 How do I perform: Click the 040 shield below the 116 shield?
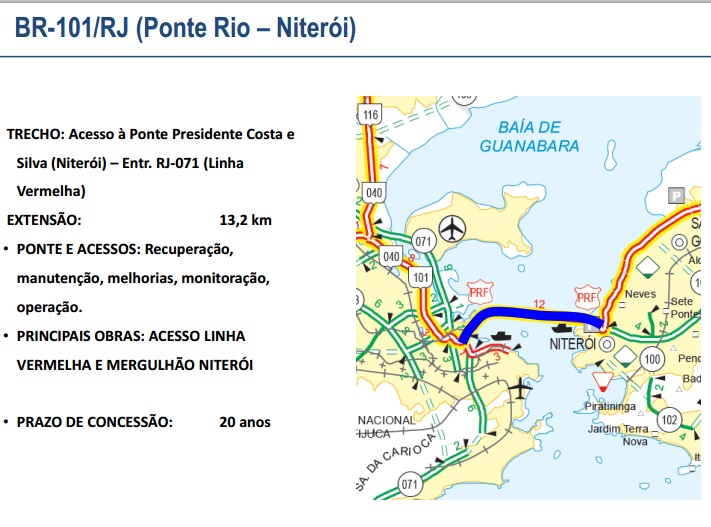(374, 193)
